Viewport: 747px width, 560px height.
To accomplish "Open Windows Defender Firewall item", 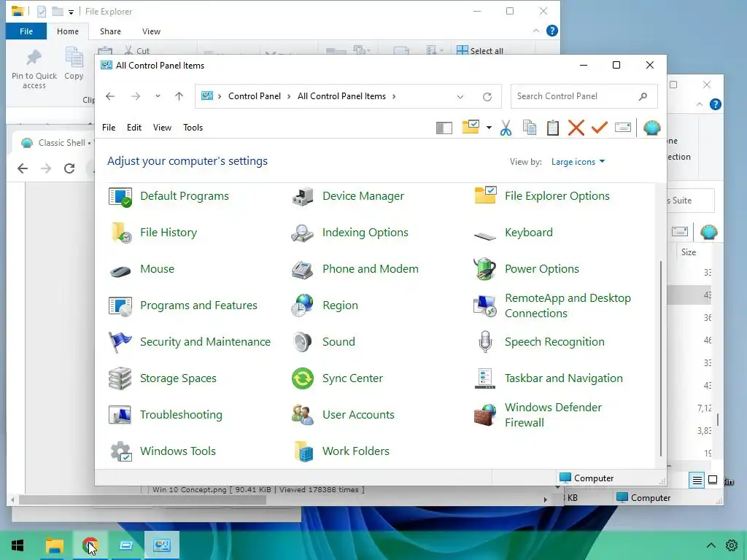I will coord(538,415).
